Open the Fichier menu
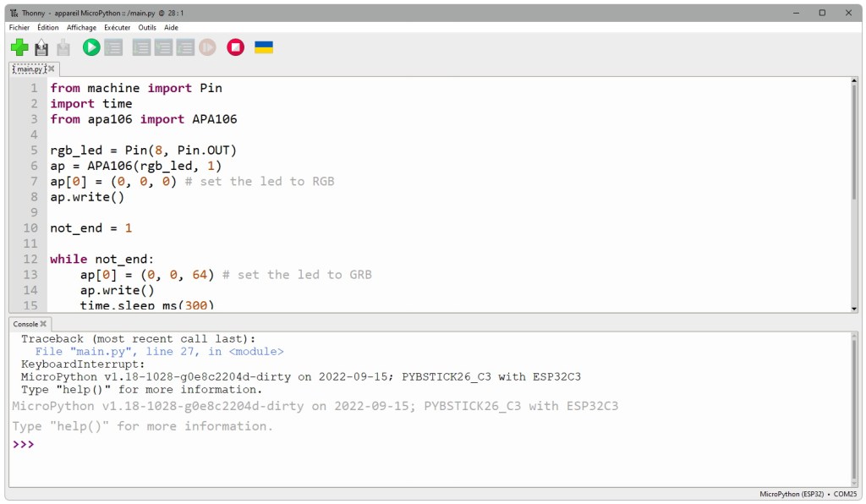 [x=19, y=27]
